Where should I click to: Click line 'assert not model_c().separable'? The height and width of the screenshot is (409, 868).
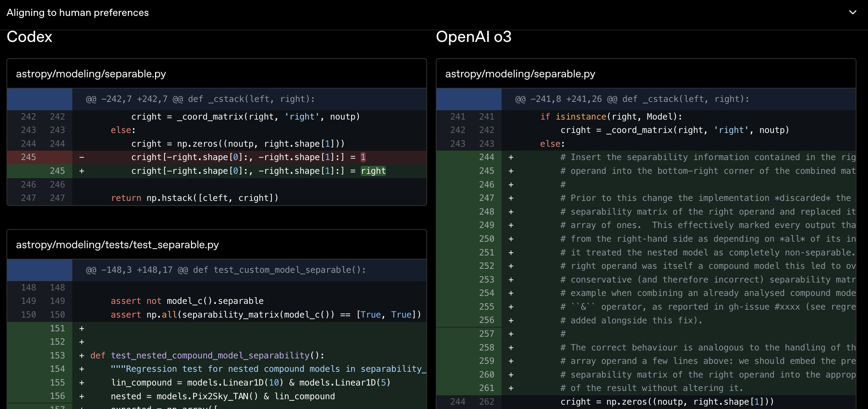(187, 301)
